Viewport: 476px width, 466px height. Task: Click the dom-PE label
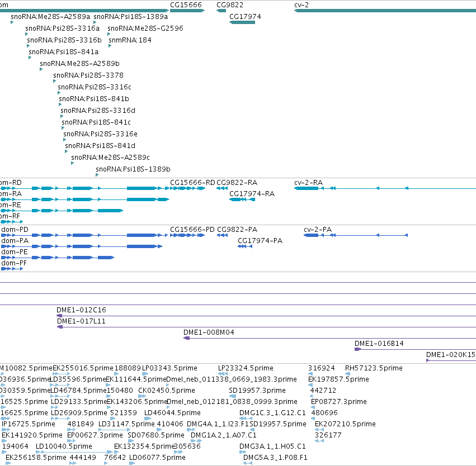(x=15, y=252)
